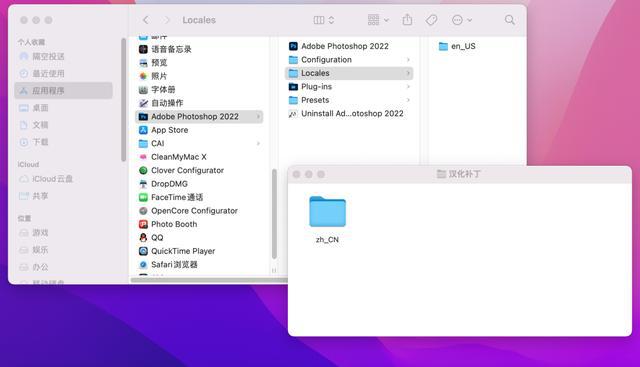
Task: Expand the Configuration folder chevron
Action: click(408, 60)
